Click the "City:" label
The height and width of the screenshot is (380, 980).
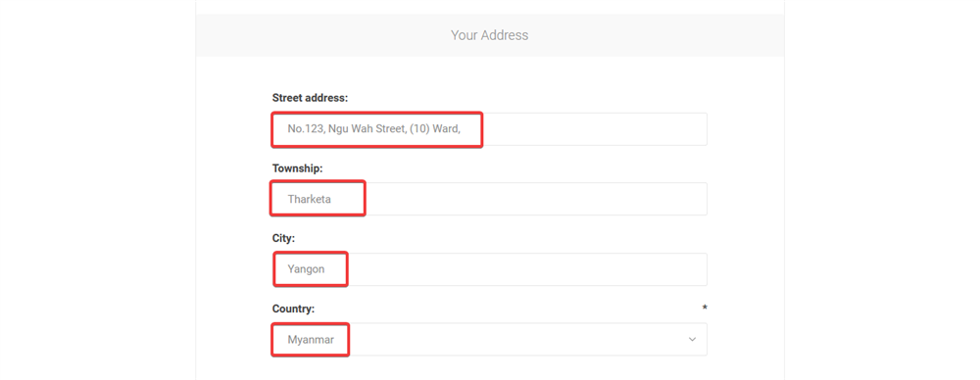[x=283, y=238]
